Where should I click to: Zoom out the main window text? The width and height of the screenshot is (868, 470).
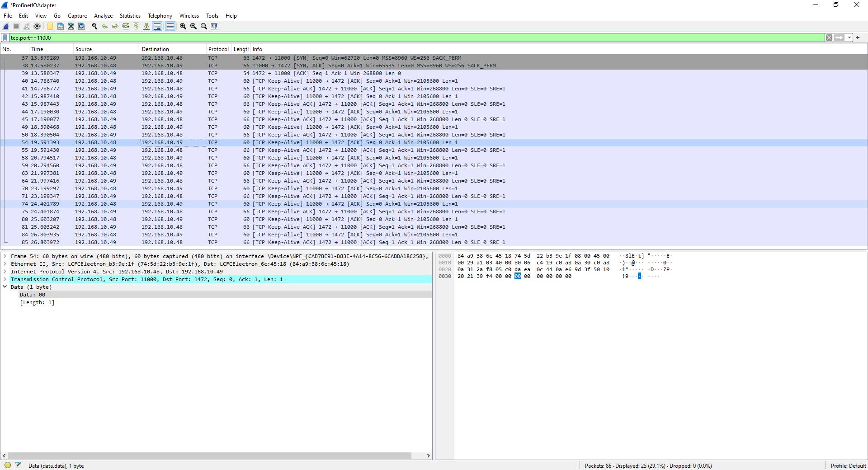point(193,26)
